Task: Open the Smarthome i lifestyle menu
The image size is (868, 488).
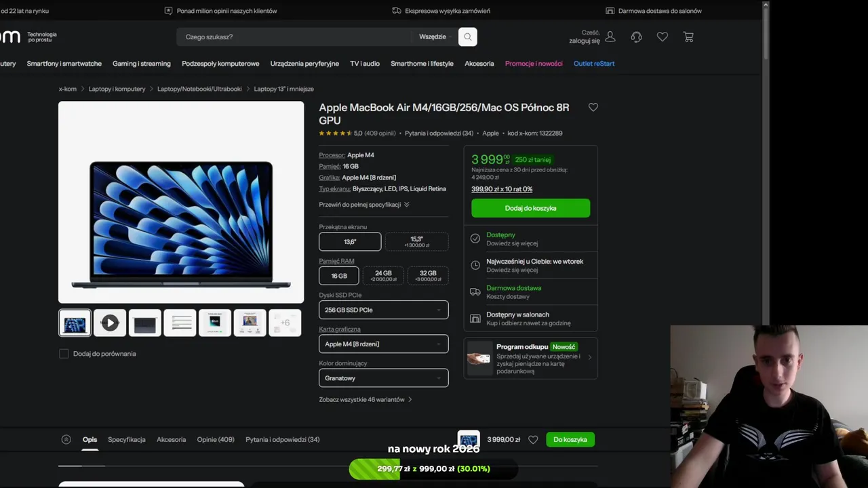Action: [x=422, y=64]
